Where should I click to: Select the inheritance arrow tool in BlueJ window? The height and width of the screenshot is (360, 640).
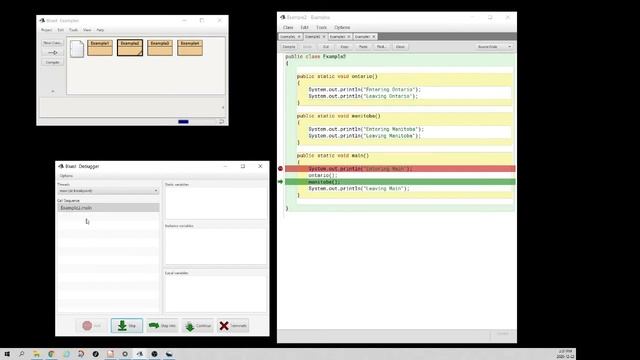tap(53, 53)
